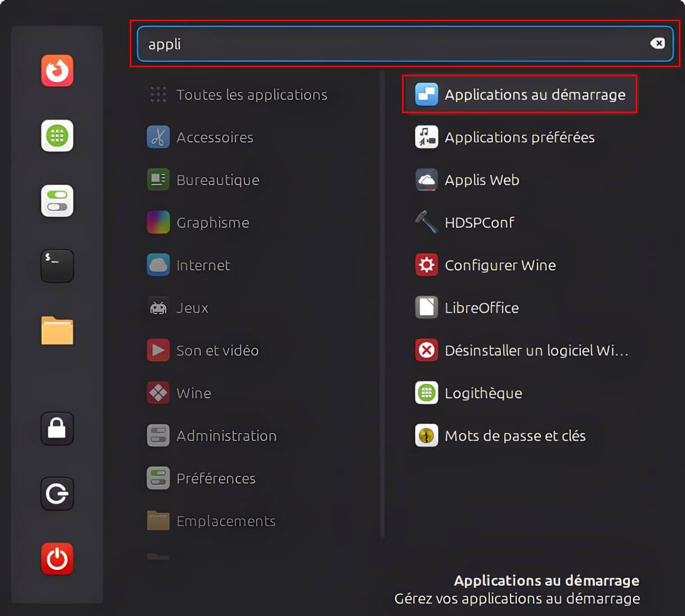Clear the search text with the X icon

(x=657, y=44)
